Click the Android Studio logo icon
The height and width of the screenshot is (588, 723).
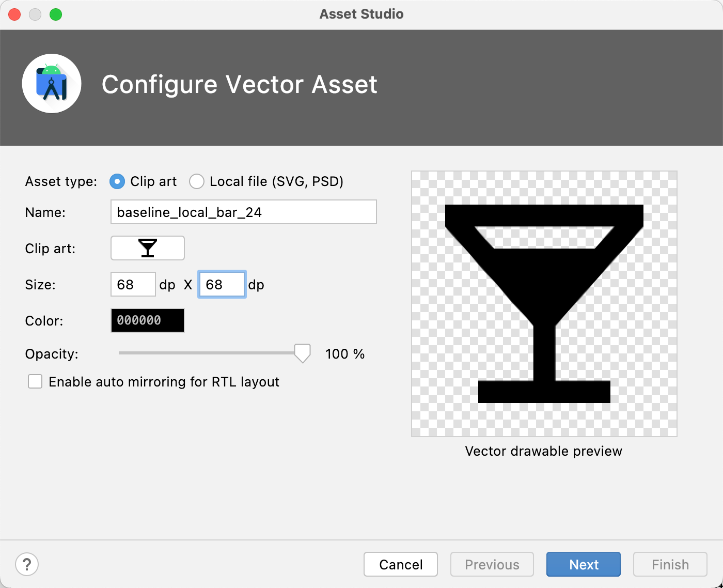pos(52,84)
